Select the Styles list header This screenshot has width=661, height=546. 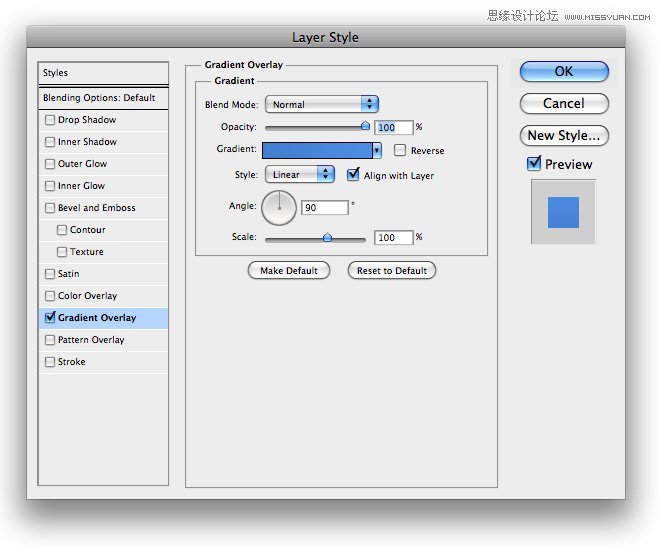103,73
